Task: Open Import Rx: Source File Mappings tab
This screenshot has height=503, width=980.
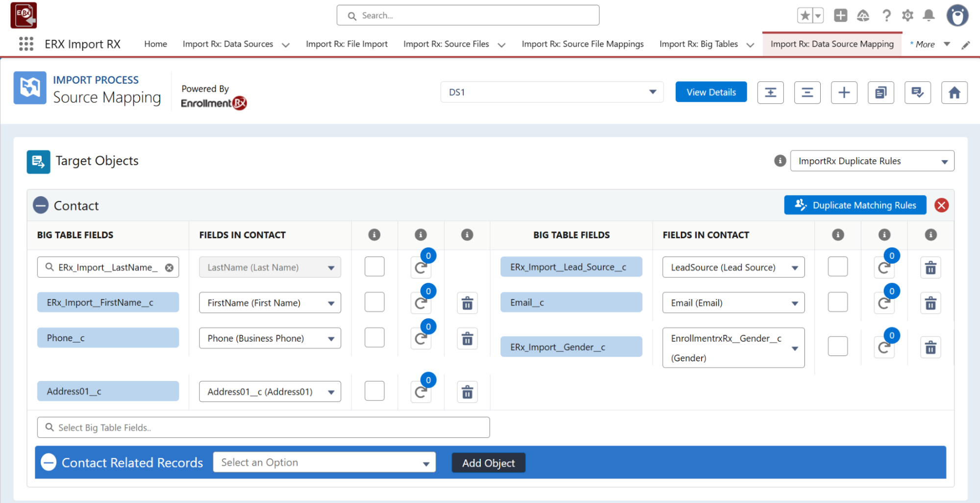Action: click(582, 44)
